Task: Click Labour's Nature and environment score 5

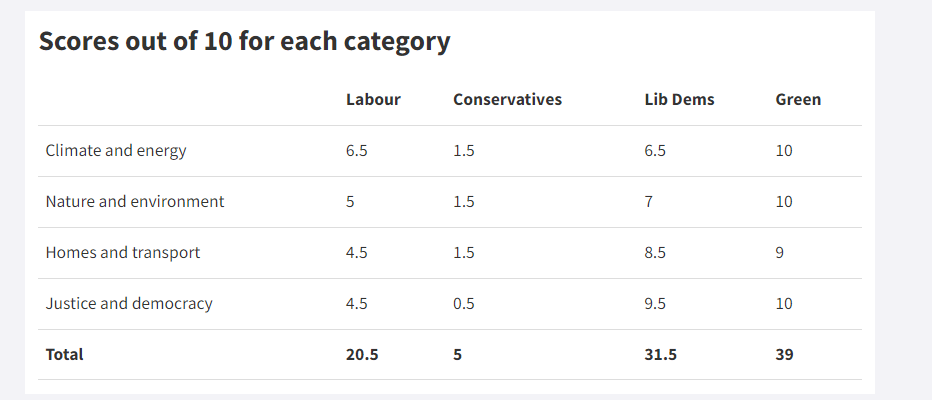Action: coord(350,202)
